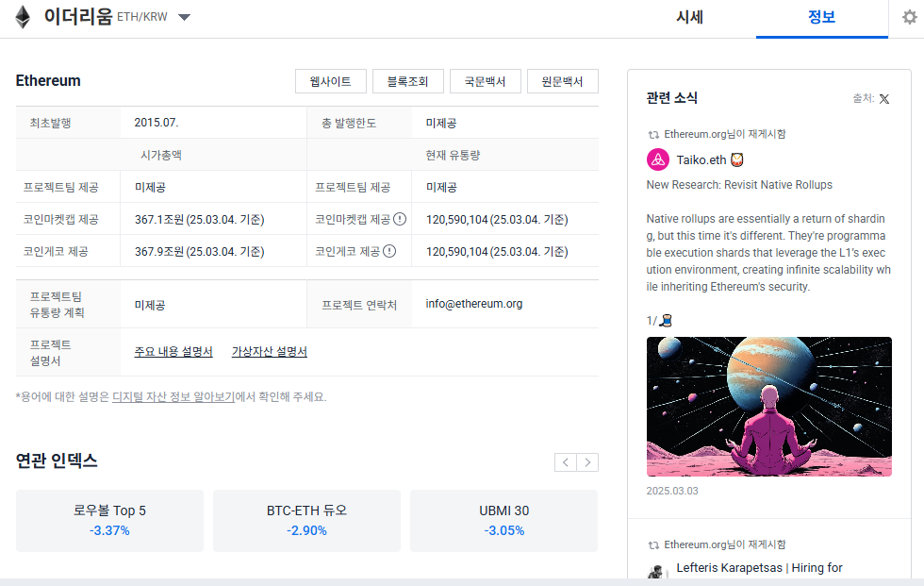This screenshot has height=586, width=924.
Task: Open the 웹사이트 button
Action: point(331,81)
